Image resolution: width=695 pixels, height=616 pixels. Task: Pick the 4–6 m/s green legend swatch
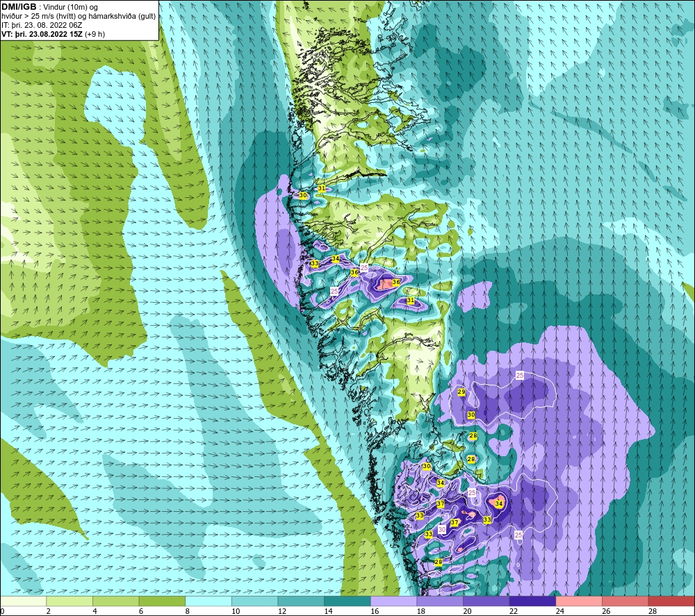[x=115, y=601]
